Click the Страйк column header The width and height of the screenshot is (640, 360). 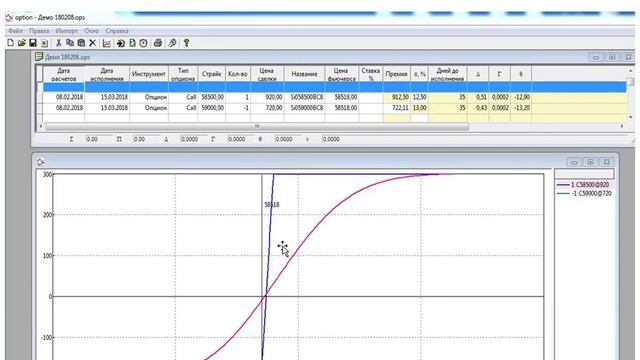pos(211,74)
